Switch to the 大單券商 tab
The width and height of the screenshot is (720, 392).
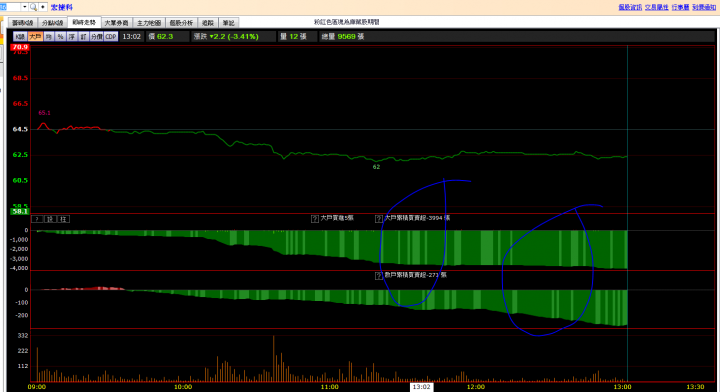click(x=116, y=23)
